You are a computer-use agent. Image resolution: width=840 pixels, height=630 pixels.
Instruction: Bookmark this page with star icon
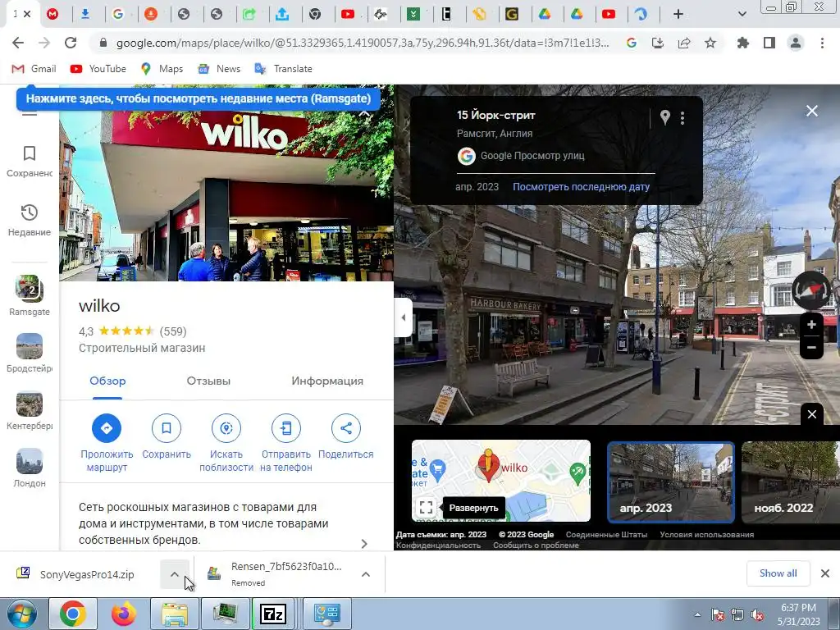pos(710,43)
